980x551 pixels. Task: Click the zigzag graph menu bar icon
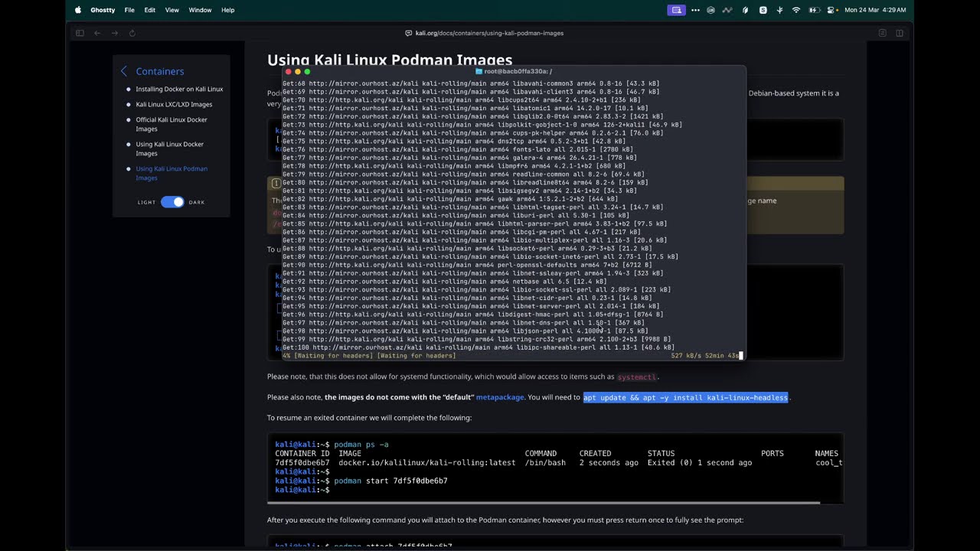[x=727, y=10]
